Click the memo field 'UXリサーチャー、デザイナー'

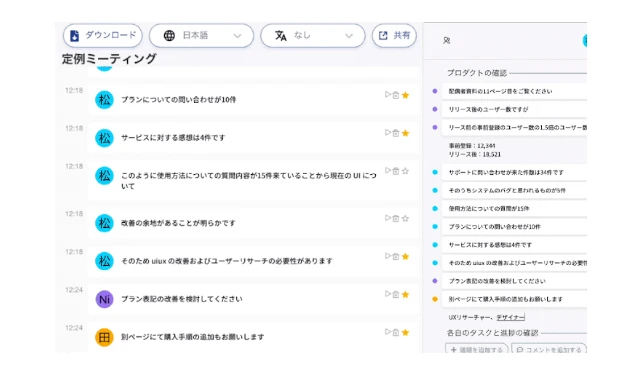pos(487,318)
